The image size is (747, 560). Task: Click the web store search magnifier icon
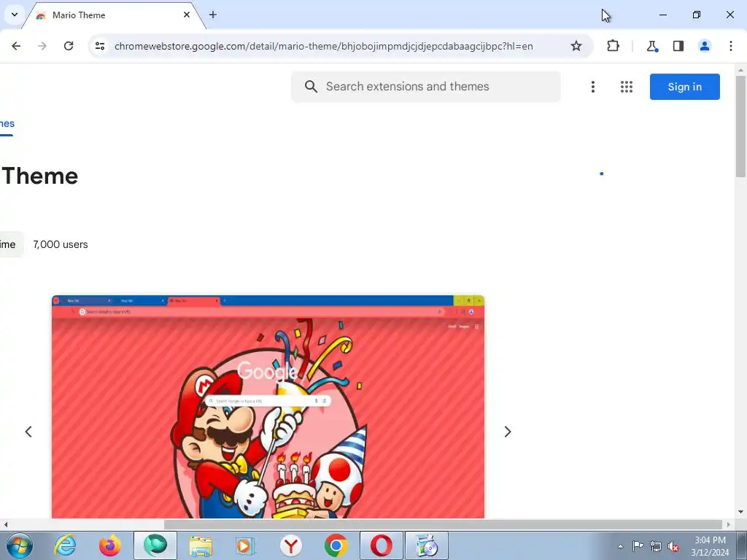[311, 87]
